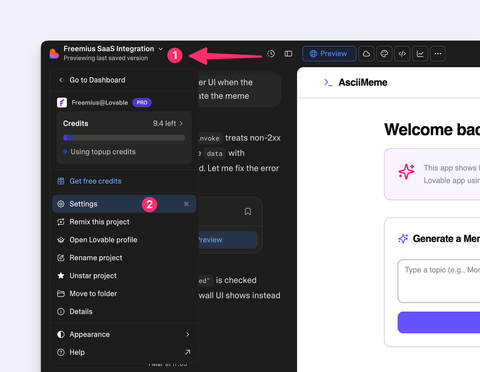
Task: Choose Move to folder
Action: tap(124, 294)
